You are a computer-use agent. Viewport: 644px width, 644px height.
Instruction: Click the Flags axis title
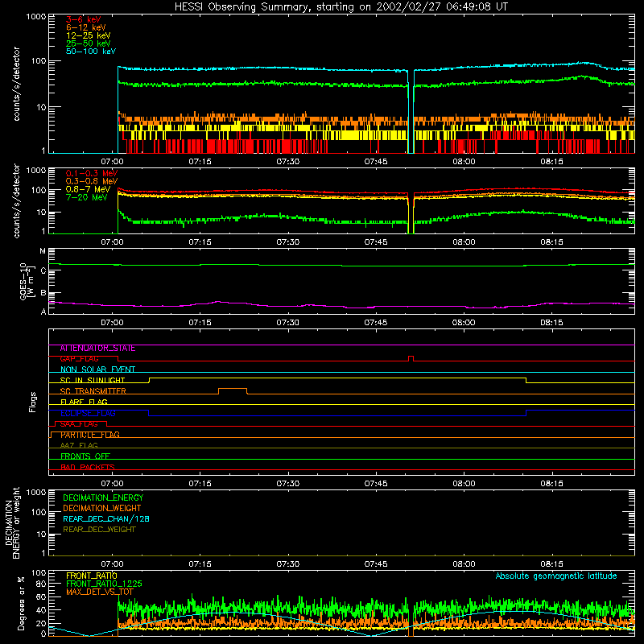pos(32,402)
